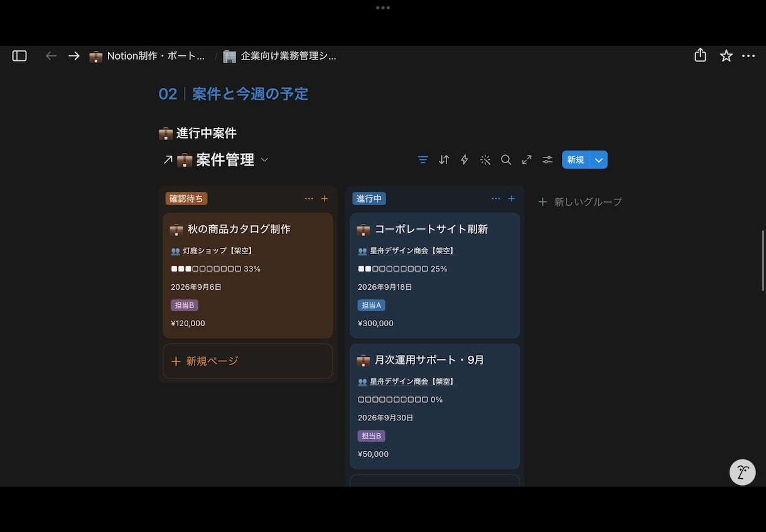Open the automations lightning bolt icon
Screen dimensions: 766x532
coord(465,160)
